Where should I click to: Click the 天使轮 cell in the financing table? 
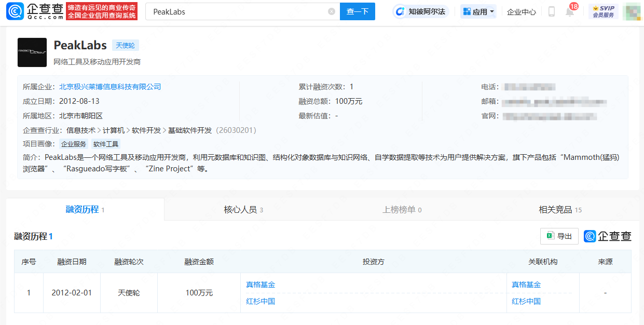(129, 293)
